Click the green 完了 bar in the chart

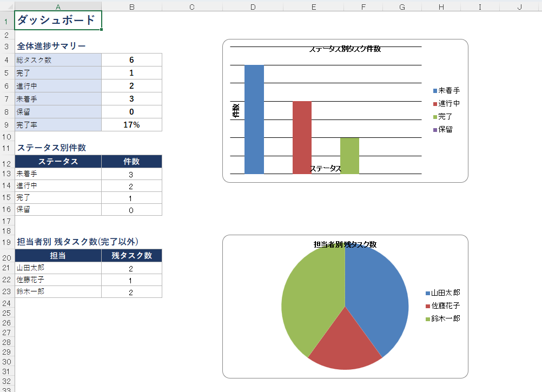click(349, 156)
